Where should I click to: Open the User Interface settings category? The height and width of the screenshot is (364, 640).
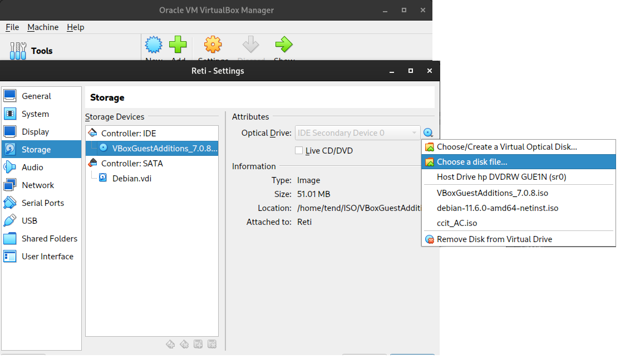(41, 256)
